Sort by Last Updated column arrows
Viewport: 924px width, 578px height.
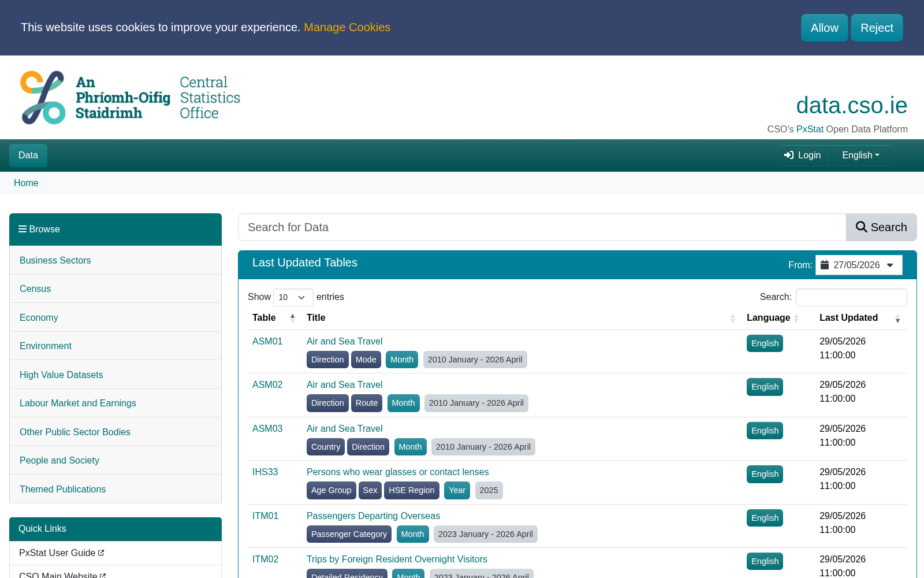point(897,318)
